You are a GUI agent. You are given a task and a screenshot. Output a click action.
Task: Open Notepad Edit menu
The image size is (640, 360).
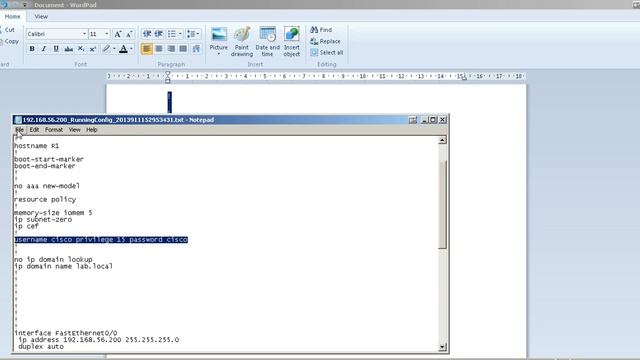(34, 130)
